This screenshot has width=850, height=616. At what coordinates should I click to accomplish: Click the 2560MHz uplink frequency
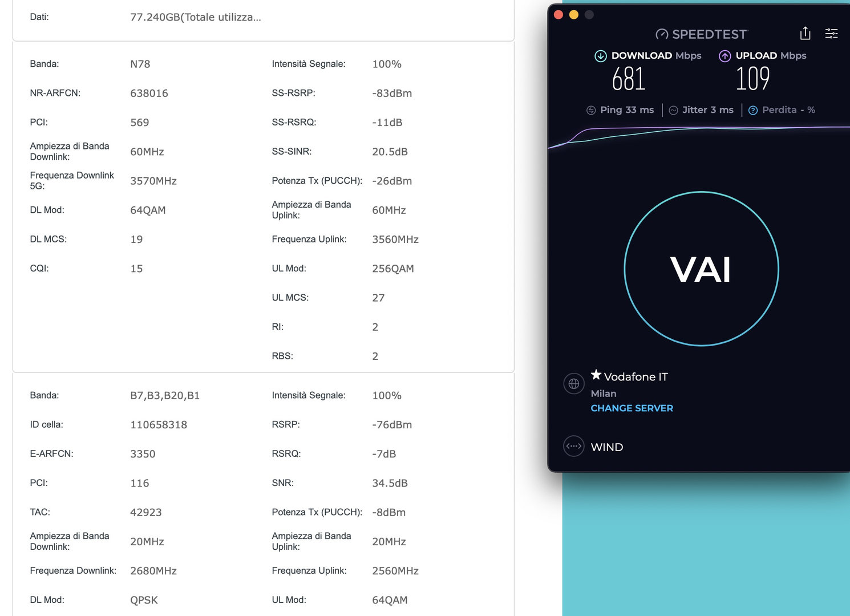point(395,571)
